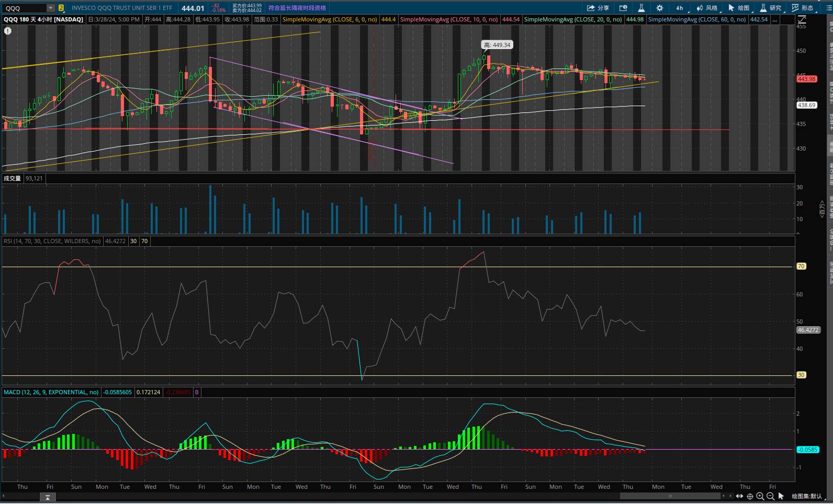833x504 pixels.
Task: Click SimpleMovingAvg (CLOSE, 6, 0, no) label
Action: tap(330, 19)
